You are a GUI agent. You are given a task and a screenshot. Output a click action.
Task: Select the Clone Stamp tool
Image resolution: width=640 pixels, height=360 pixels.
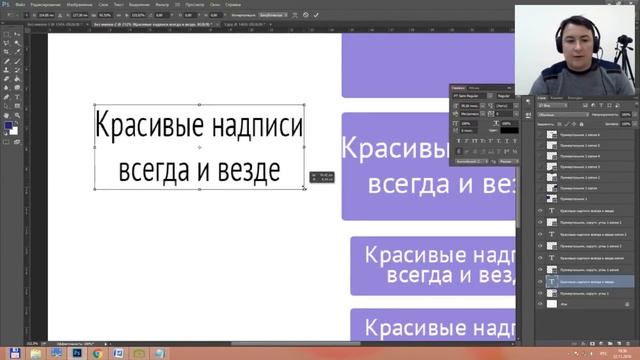point(7,70)
